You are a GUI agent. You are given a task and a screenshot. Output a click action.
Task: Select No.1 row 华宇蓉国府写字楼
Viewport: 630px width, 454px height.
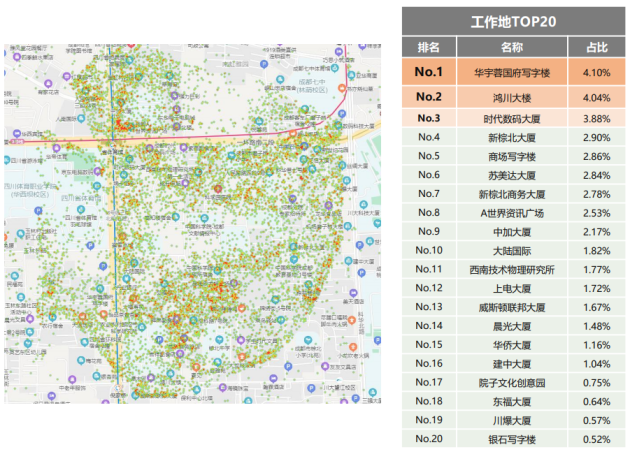pyautogui.click(x=513, y=72)
